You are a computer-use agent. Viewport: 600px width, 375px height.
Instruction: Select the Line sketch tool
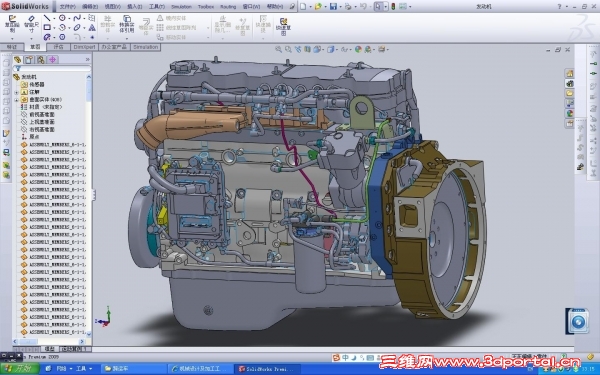(47, 18)
